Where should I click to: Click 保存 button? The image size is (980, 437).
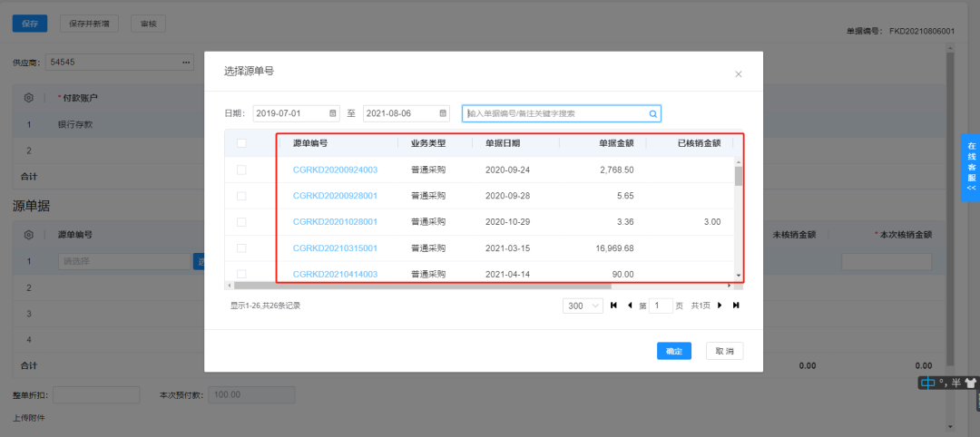[x=30, y=24]
